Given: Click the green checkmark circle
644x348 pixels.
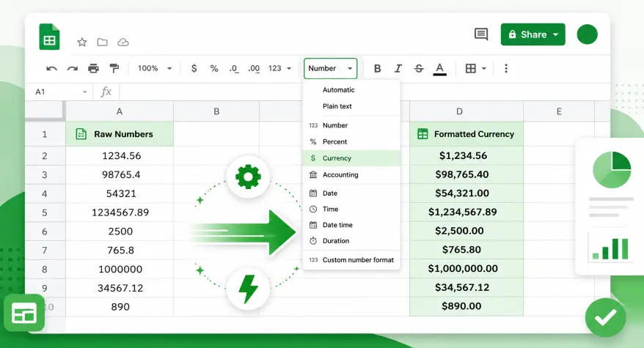Looking at the screenshot, I should click(x=605, y=318).
